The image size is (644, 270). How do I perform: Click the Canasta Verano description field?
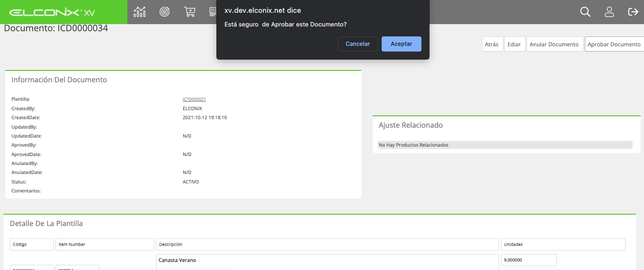pos(328,262)
